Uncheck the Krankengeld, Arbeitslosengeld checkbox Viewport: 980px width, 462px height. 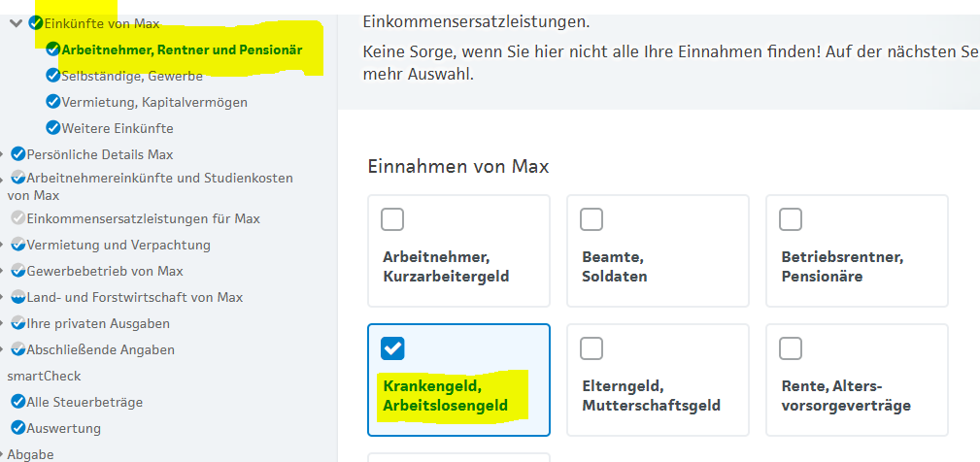pyautogui.click(x=392, y=347)
